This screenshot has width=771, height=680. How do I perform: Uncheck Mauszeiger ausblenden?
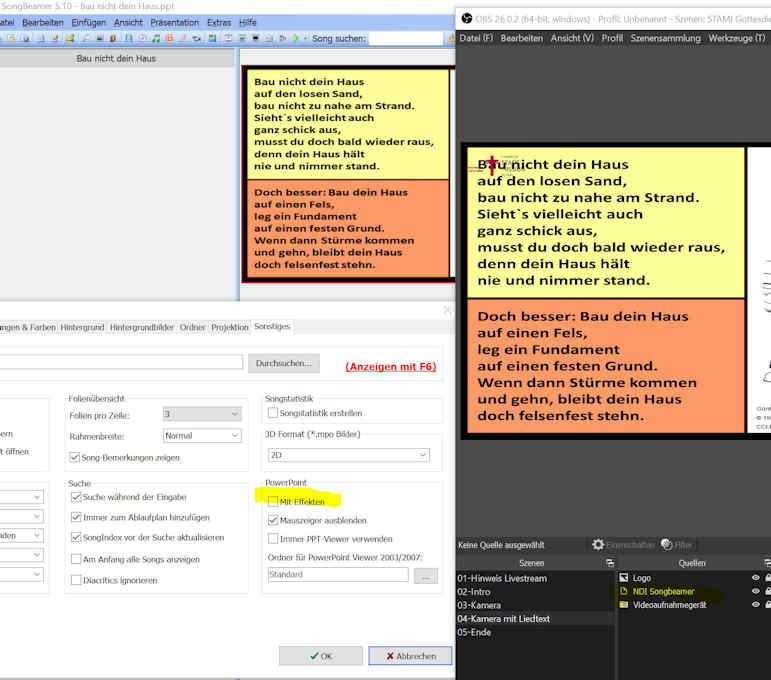[273, 520]
